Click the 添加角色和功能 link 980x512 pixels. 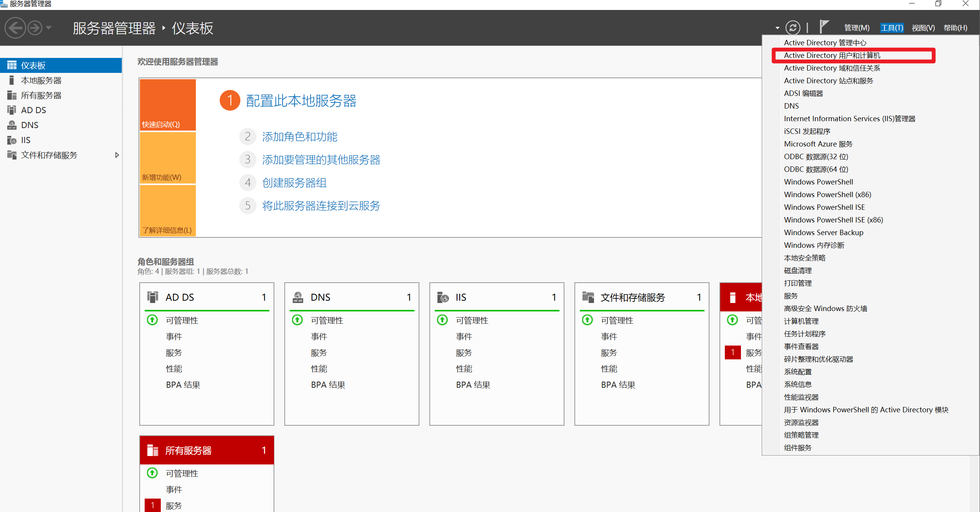(x=299, y=137)
